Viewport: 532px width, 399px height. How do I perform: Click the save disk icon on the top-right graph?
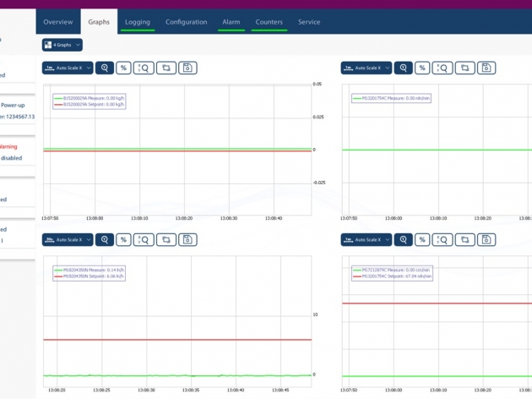486,68
